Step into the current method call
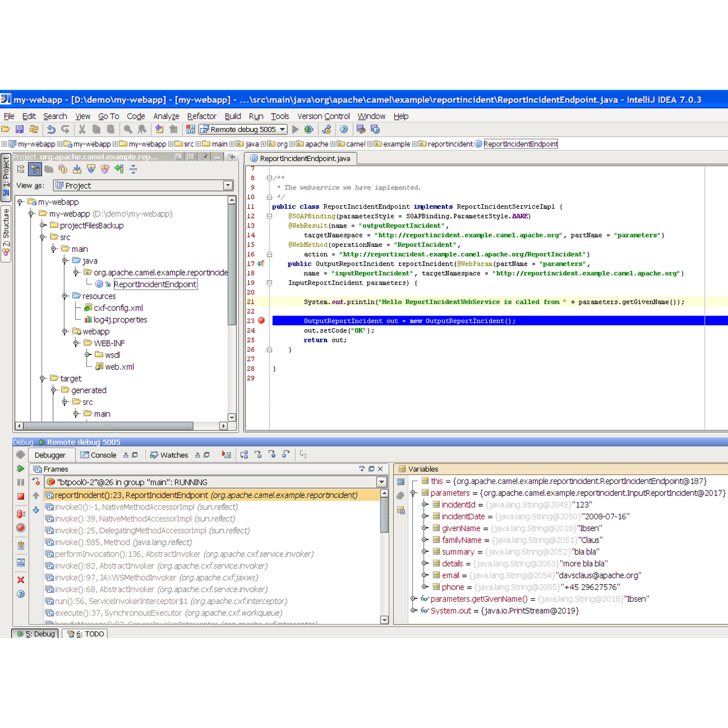Image resolution: width=728 pixels, height=728 pixels. pos(258,454)
